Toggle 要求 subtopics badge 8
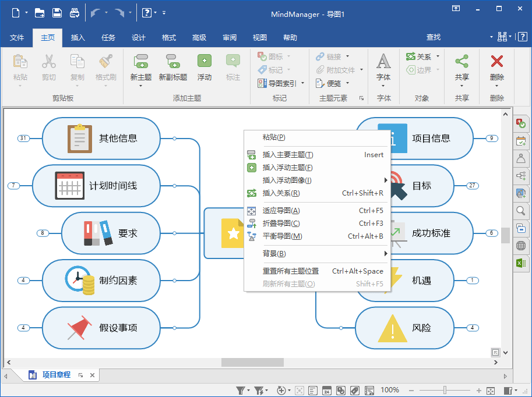 tap(43, 233)
